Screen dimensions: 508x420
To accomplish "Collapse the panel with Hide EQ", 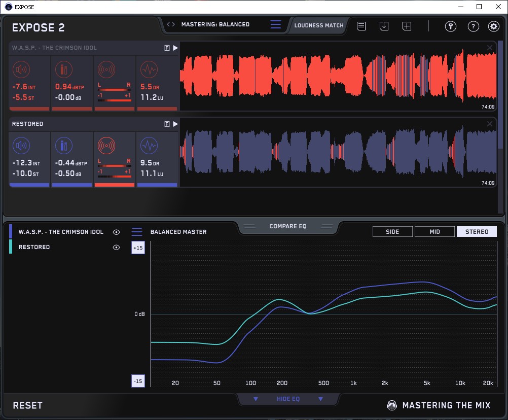I will tap(288, 399).
